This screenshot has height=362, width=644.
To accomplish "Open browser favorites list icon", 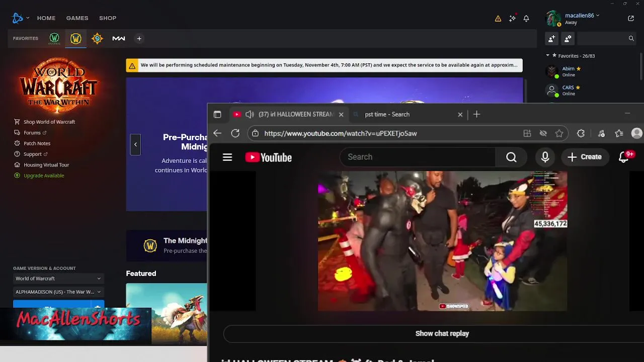I will click(619, 133).
